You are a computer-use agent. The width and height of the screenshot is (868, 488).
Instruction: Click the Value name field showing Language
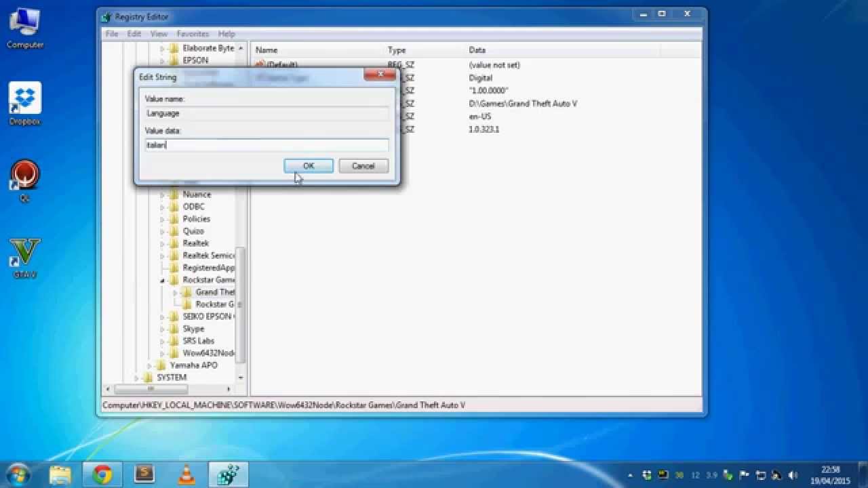pos(267,113)
